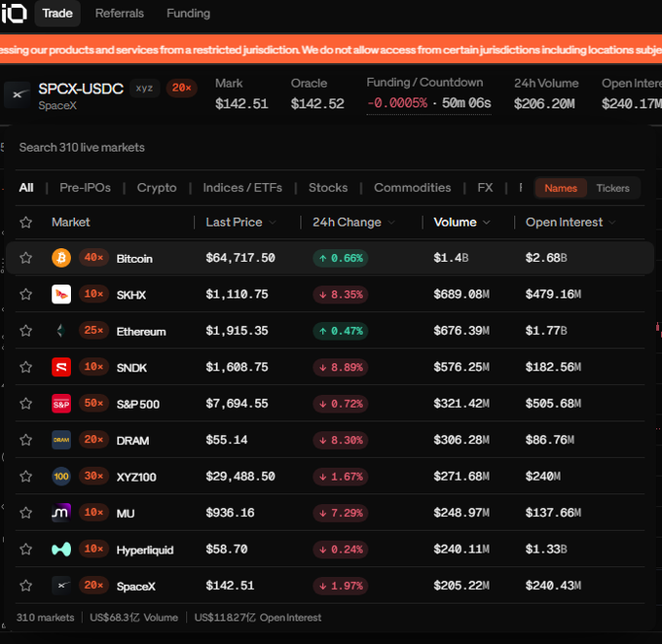Sort by 24h Change column
This screenshot has height=644, width=662.
point(353,222)
